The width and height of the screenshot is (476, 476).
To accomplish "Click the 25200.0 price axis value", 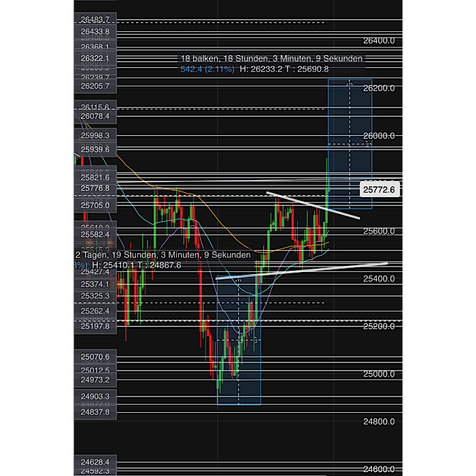I will click(x=379, y=326).
